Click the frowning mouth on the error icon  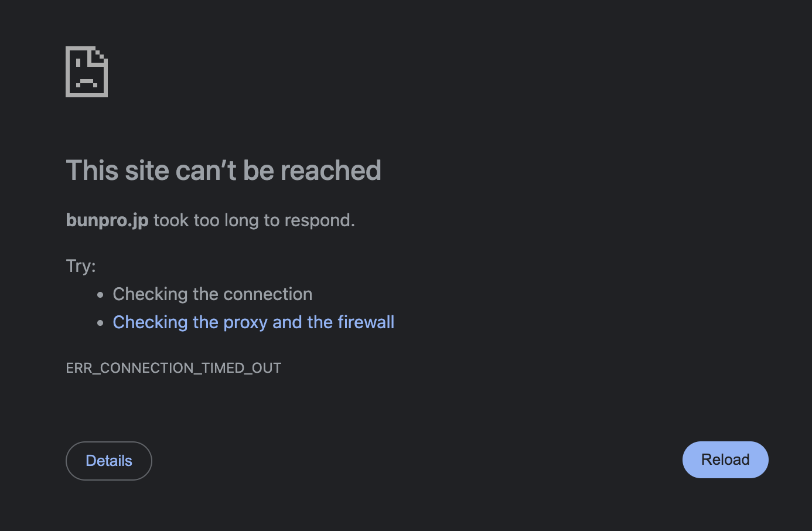[87, 83]
